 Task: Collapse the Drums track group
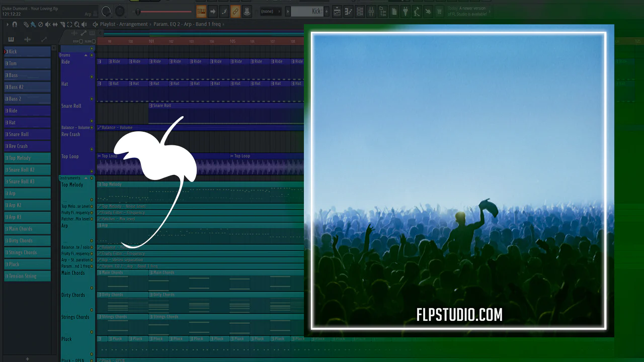point(86,55)
